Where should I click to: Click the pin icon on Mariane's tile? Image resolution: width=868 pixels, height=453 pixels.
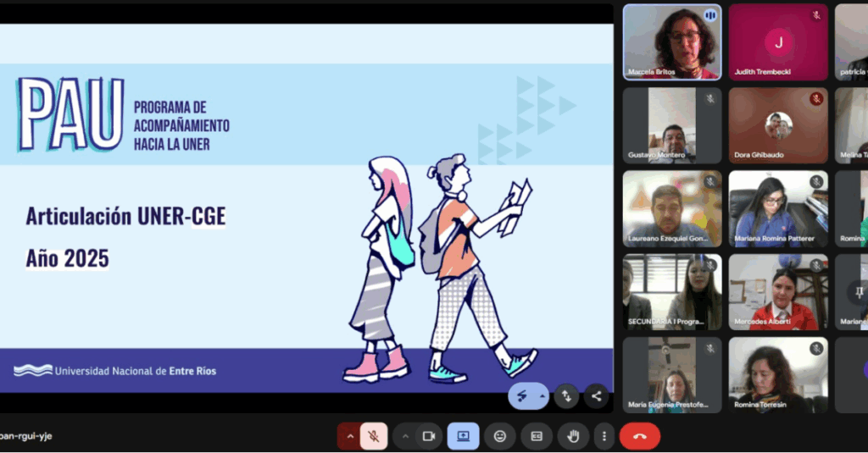(860, 292)
